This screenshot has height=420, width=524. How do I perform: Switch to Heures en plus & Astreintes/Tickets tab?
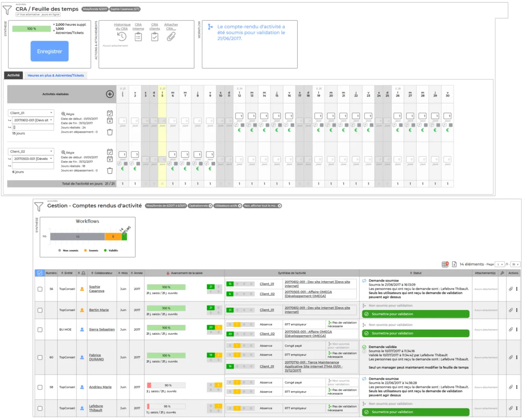coord(55,75)
